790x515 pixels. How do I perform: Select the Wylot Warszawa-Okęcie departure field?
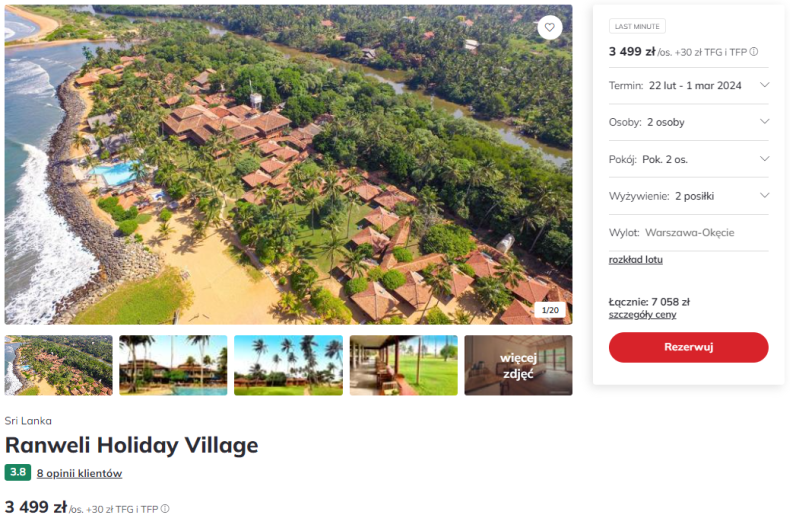pos(688,233)
